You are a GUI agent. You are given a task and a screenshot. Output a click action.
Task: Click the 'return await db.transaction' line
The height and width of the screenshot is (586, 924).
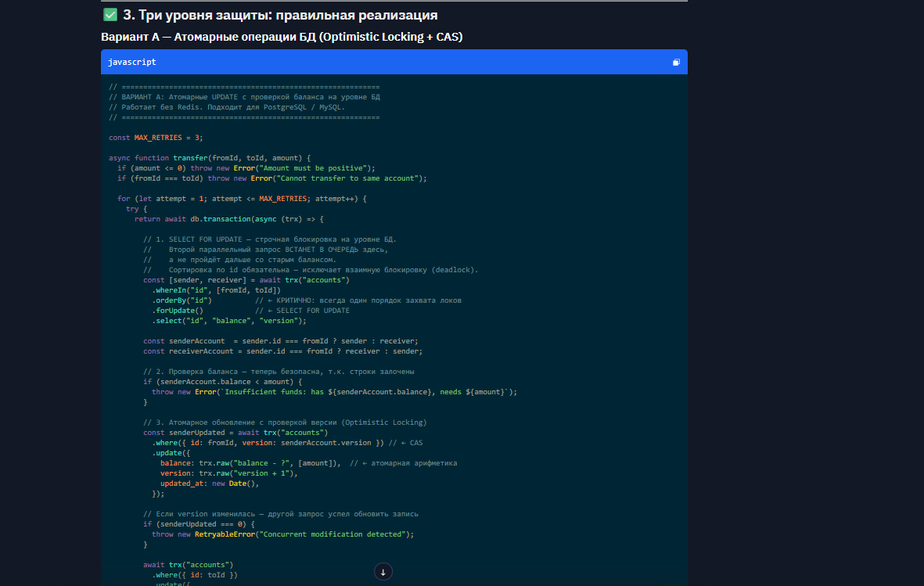coord(228,219)
